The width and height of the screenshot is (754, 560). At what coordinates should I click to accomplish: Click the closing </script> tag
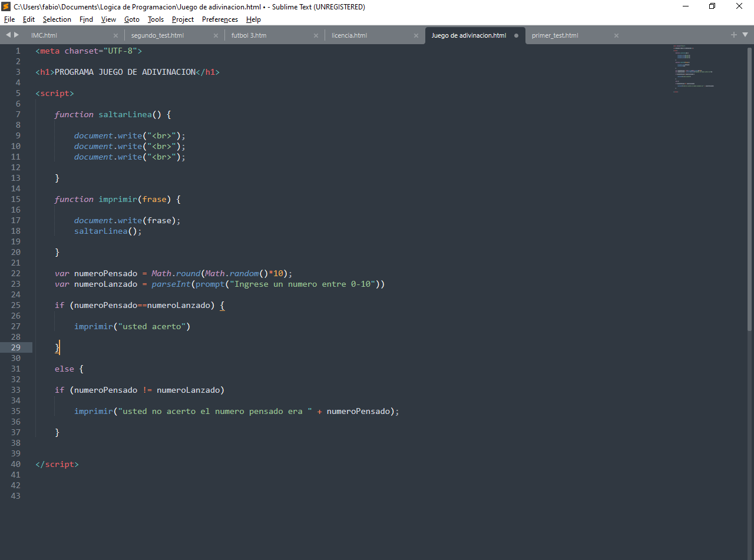57,464
